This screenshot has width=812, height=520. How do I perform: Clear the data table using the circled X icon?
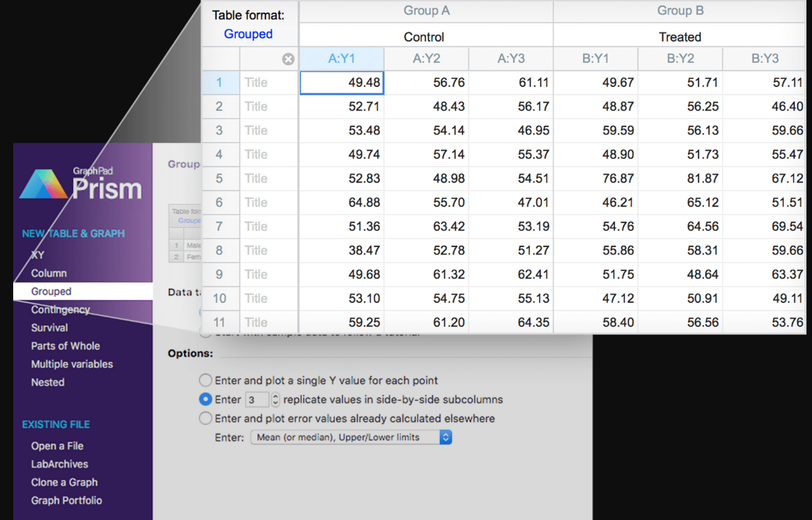288,59
